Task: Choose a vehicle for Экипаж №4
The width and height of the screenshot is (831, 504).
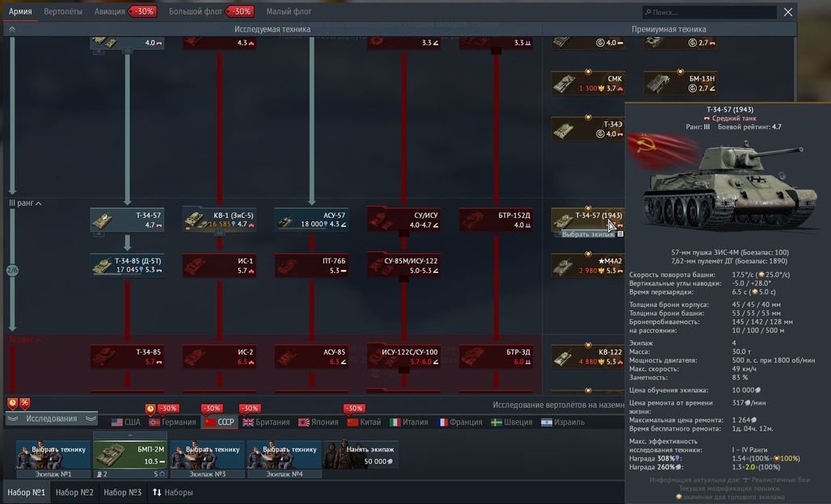Action: 284,454
